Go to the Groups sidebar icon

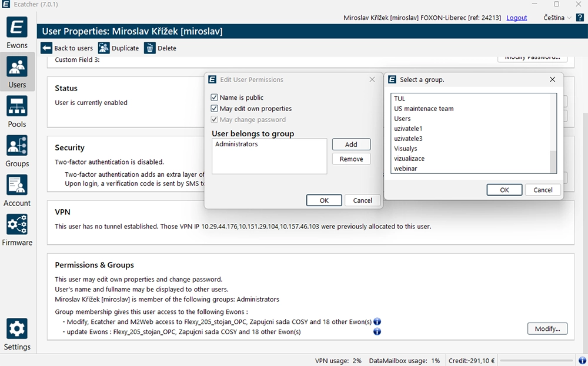pyautogui.click(x=17, y=146)
